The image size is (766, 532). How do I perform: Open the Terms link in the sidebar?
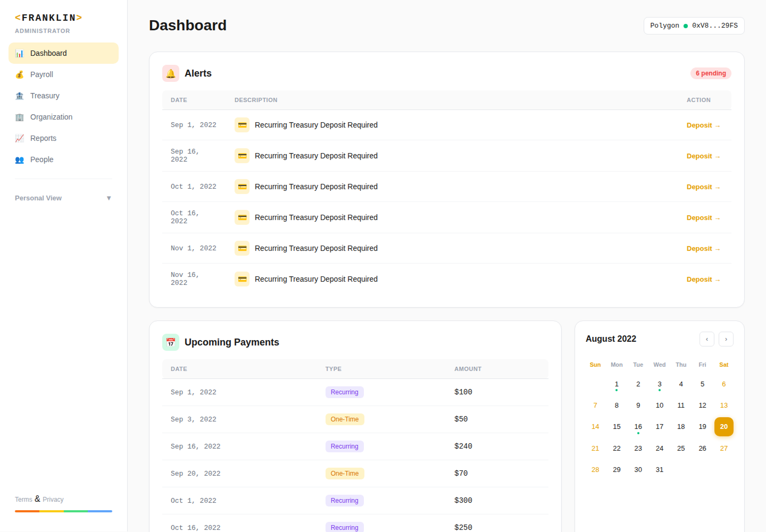coord(23,499)
